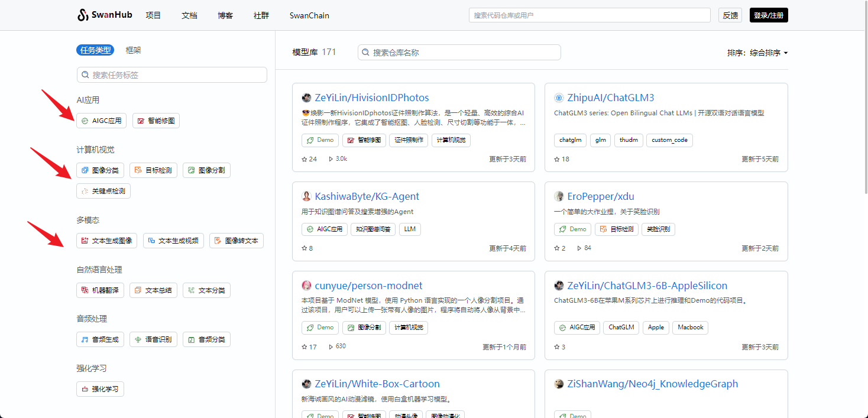This screenshot has height=418, width=868.
Task: Filter by the 文本总结 tag
Action: point(153,290)
